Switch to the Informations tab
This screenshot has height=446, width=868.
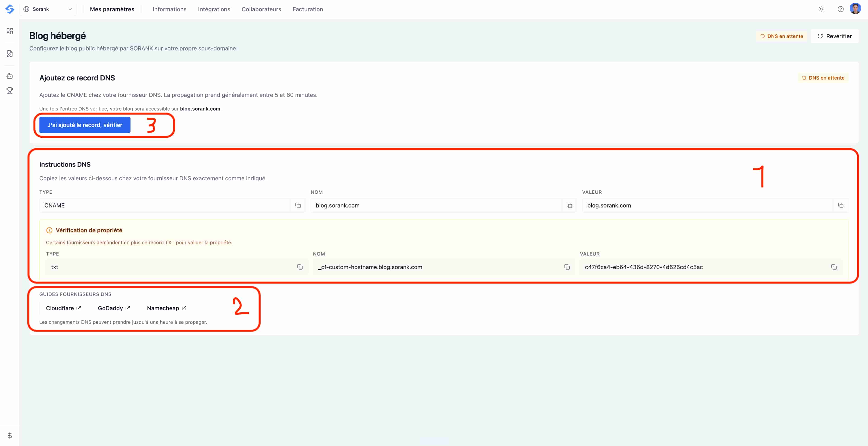(169, 9)
